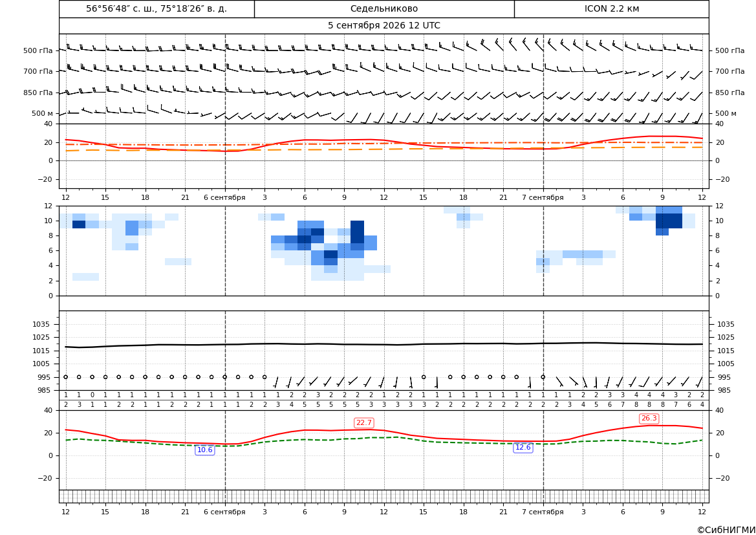
Task: Click the Седельниково location title
Action: 383,8
